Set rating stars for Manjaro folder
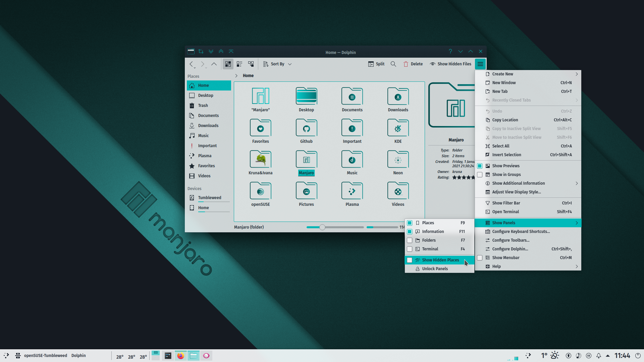The height and width of the screenshot is (362, 644). pyautogui.click(x=463, y=177)
